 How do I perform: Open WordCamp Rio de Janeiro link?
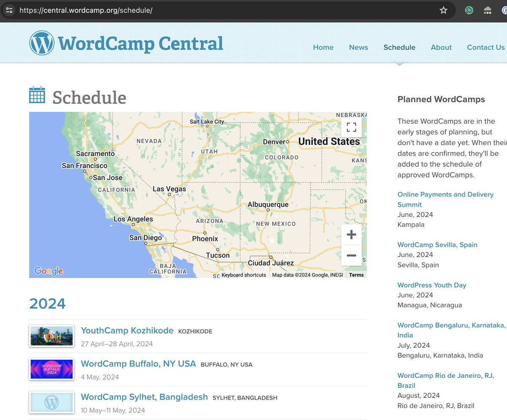(x=446, y=380)
